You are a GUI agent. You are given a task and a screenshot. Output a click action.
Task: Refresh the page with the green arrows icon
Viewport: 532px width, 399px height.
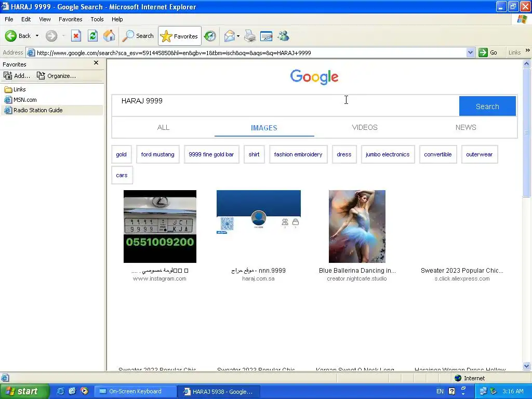(92, 36)
